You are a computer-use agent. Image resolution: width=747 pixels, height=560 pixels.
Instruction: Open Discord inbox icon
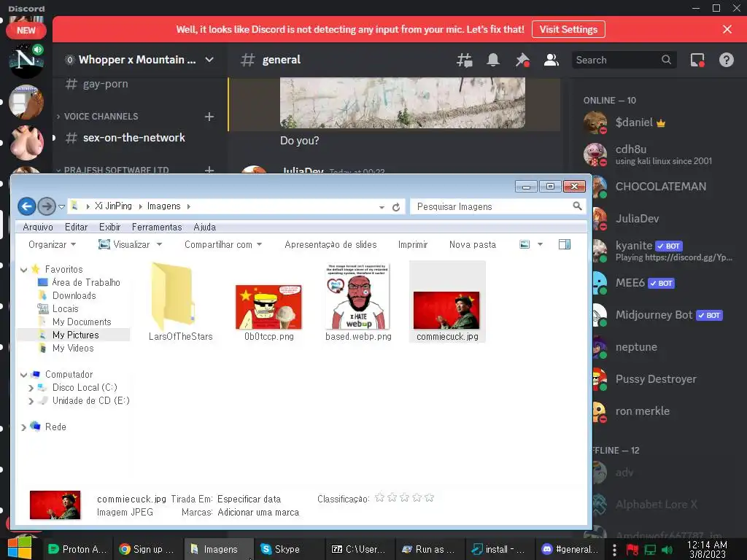point(697,60)
